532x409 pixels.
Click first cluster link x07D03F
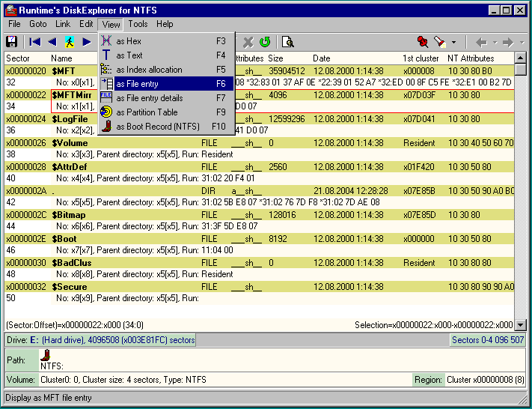(x=419, y=95)
